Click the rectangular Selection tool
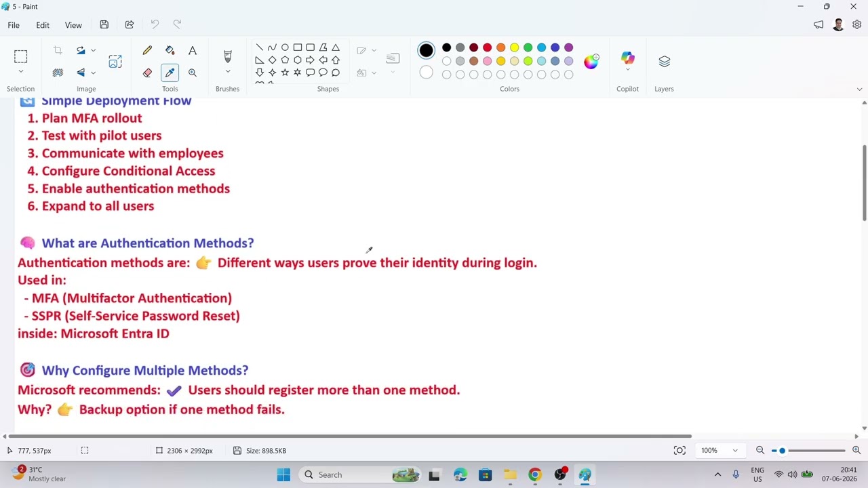The image size is (868, 488). (x=20, y=56)
